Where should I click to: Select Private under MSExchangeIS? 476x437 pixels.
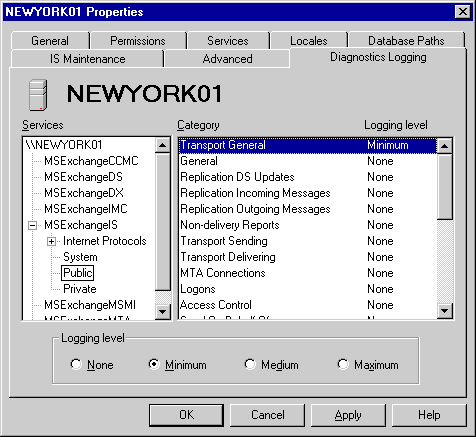(80, 289)
